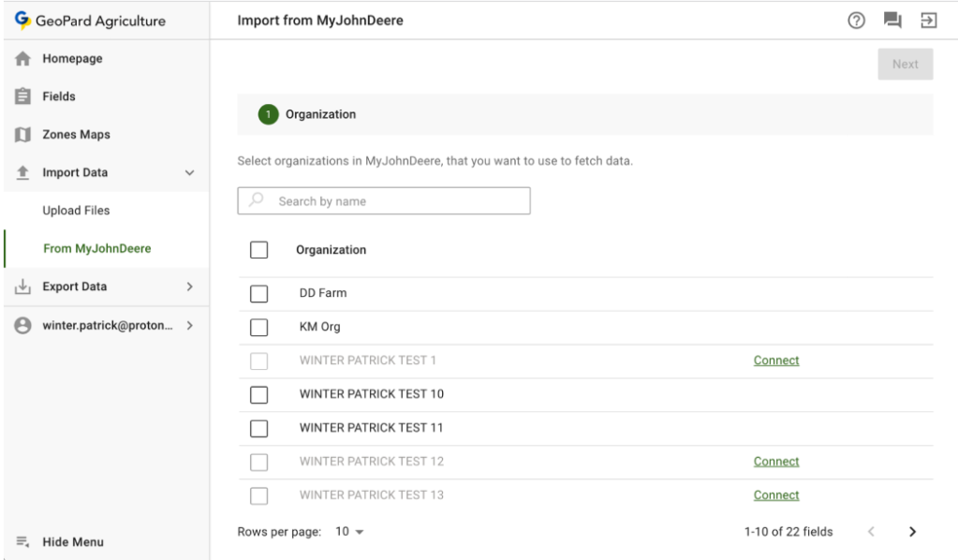Check the DD Farm checkbox
This screenshot has width=958, height=560.
coord(259,293)
